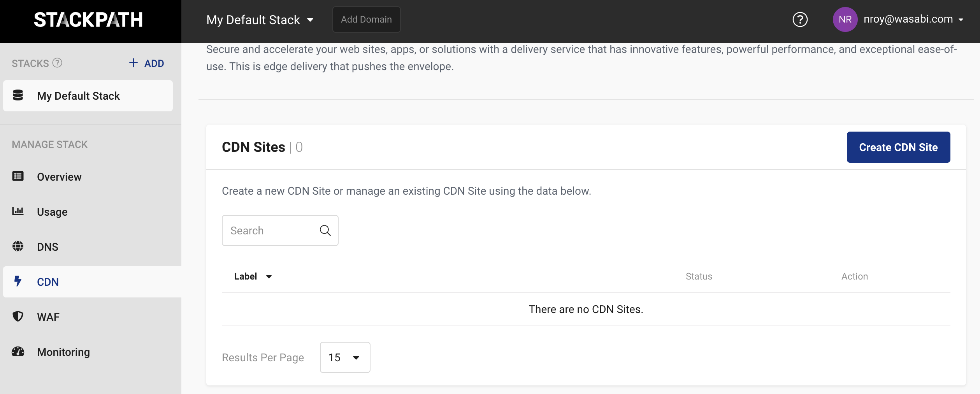The width and height of the screenshot is (980, 394).
Task: Click Add Domain button
Action: tap(366, 19)
